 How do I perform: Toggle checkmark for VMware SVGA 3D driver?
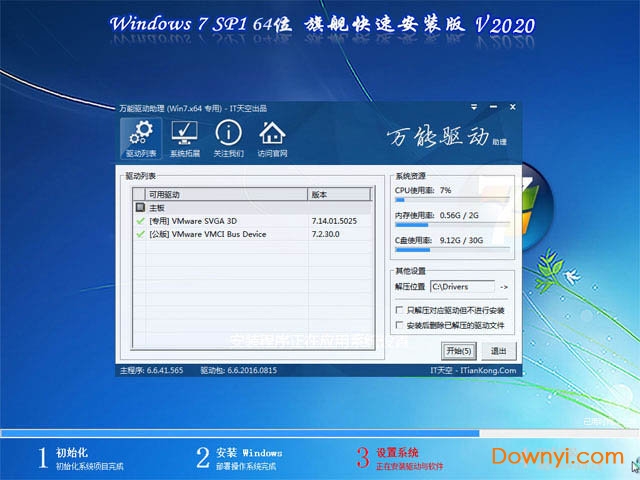pyautogui.click(x=140, y=220)
